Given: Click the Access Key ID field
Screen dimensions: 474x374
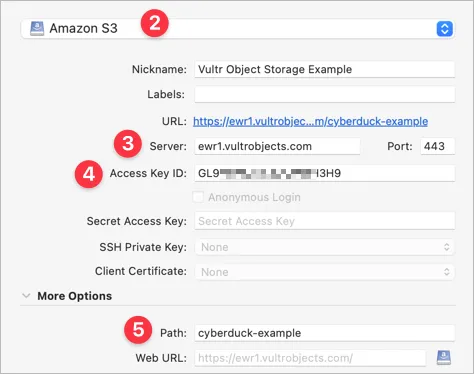Looking at the screenshot, I should (x=324, y=173).
